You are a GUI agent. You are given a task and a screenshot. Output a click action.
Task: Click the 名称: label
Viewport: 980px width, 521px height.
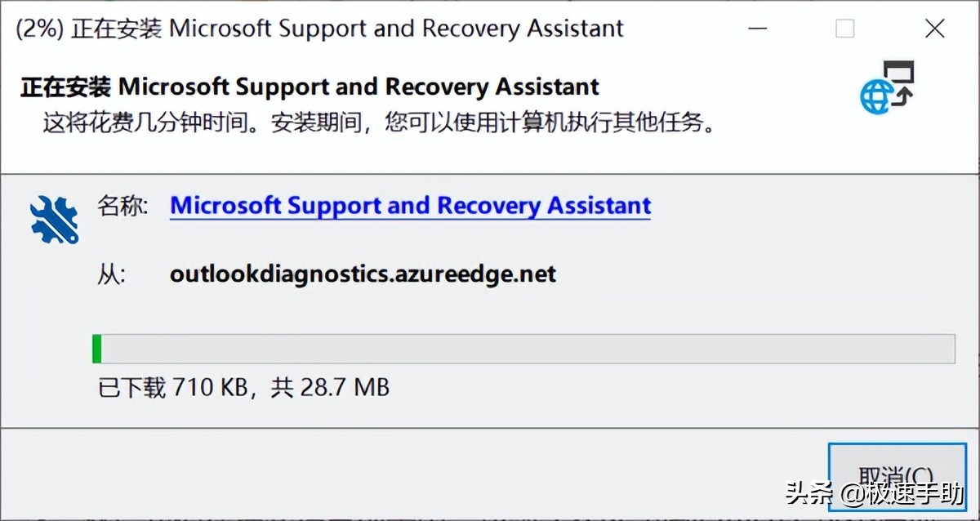click(x=122, y=206)
